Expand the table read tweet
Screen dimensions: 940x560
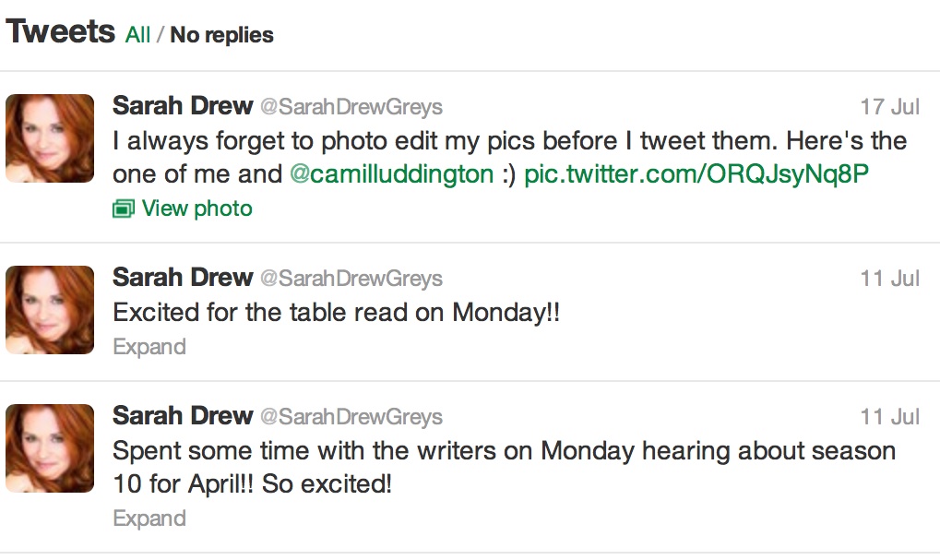point(149,347)
